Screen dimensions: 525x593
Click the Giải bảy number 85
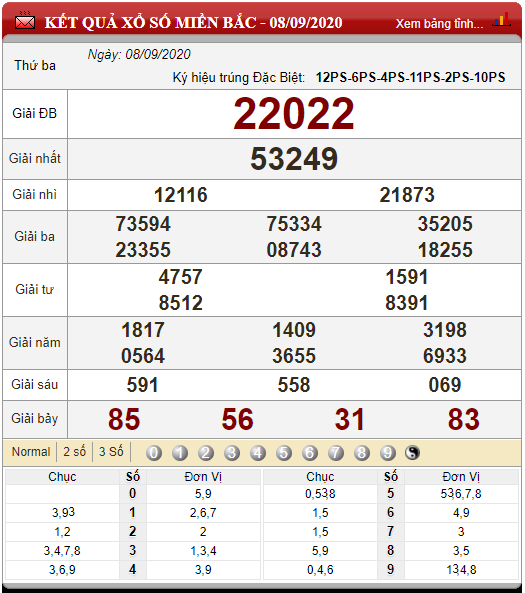[124, 419]
